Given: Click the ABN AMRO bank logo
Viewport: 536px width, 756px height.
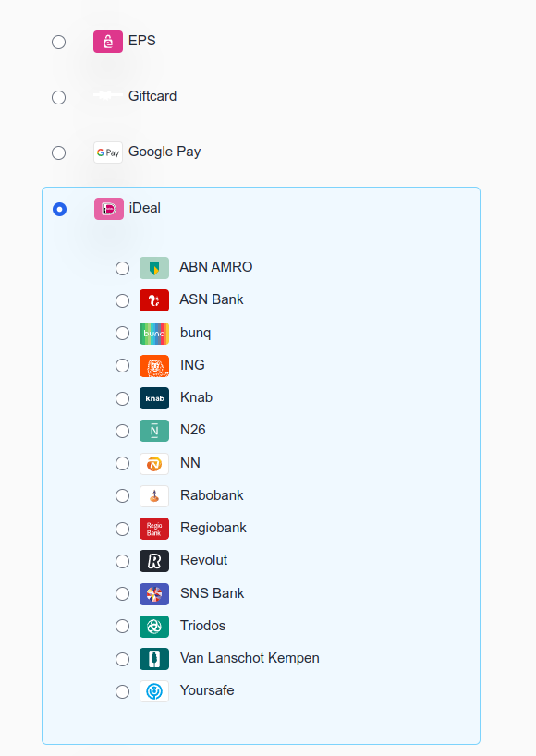Looking at the screenshot, I should tap(154, 268).
